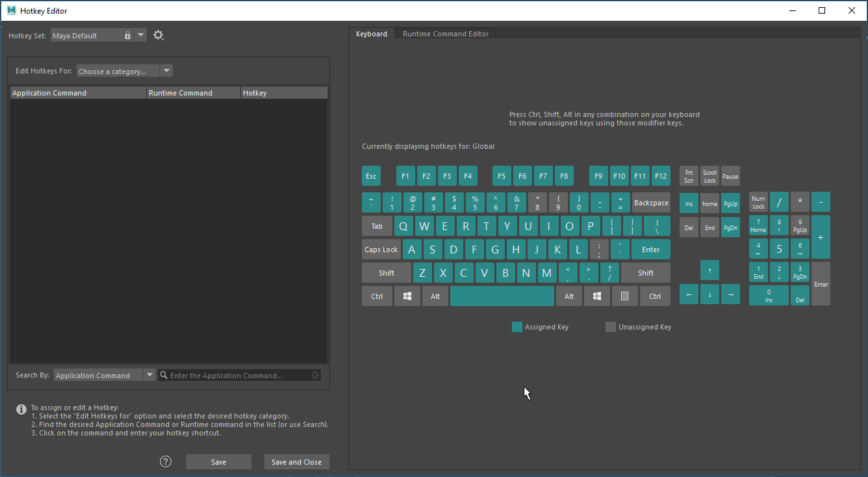The width and height of the screenshot is (868, 477).
Task: Toggle the Scroll Lock key
Action: click(709, 176)
